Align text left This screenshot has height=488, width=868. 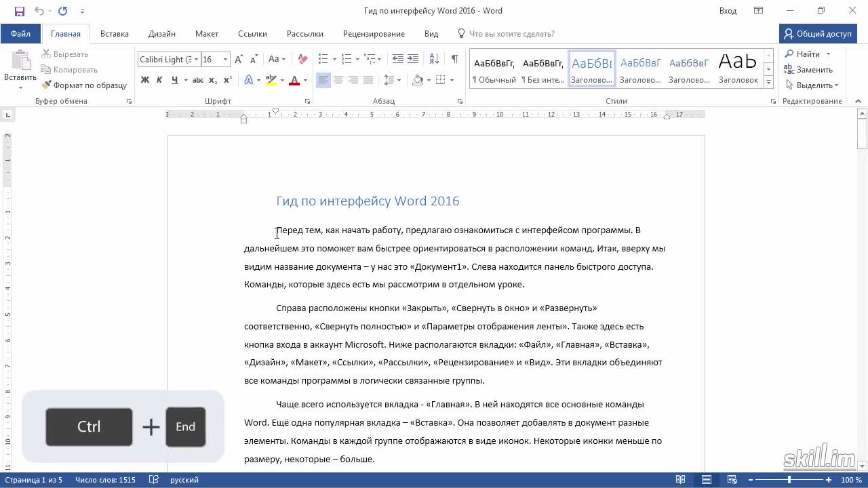pos(323,80)
